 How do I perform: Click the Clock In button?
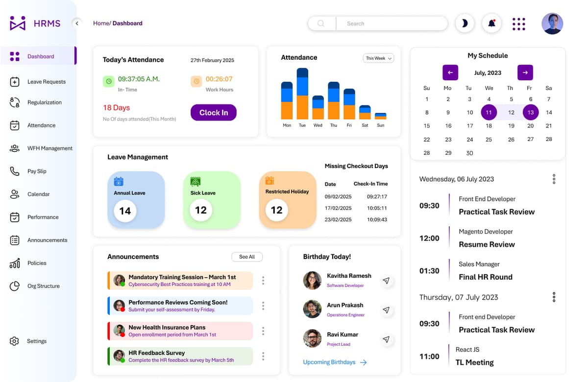213,112
